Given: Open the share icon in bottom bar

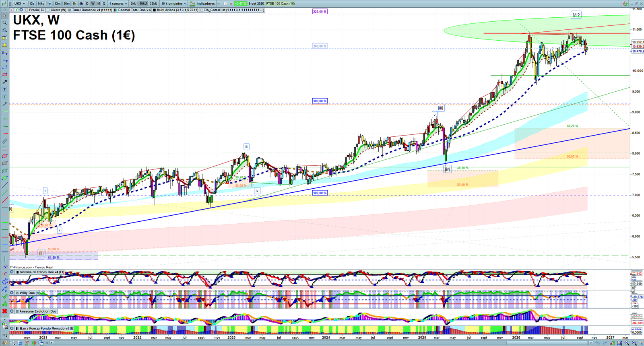Looking at the screenshot, I should (13, 343).
